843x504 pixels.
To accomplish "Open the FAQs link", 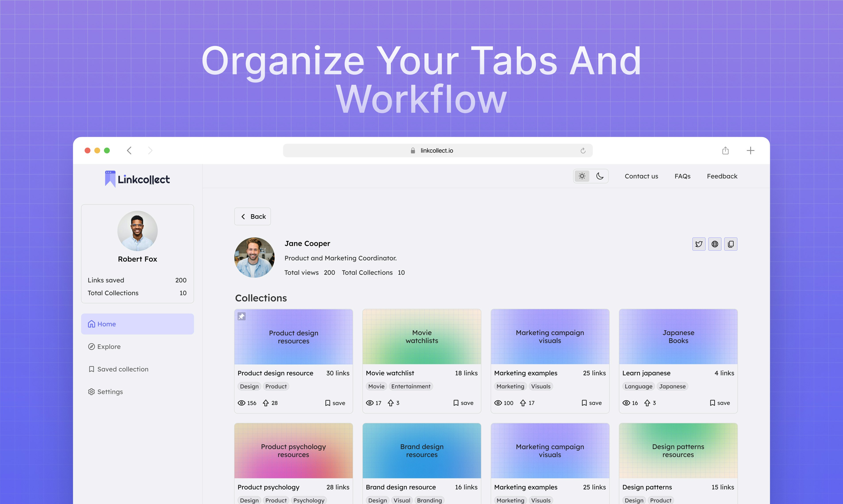I will pyautogui.click(x=683, y=176).
